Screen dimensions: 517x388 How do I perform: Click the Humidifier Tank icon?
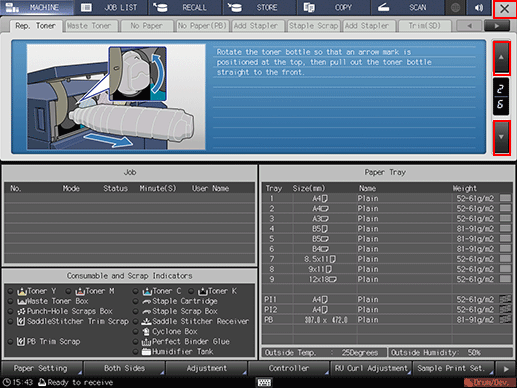(147, 352)
